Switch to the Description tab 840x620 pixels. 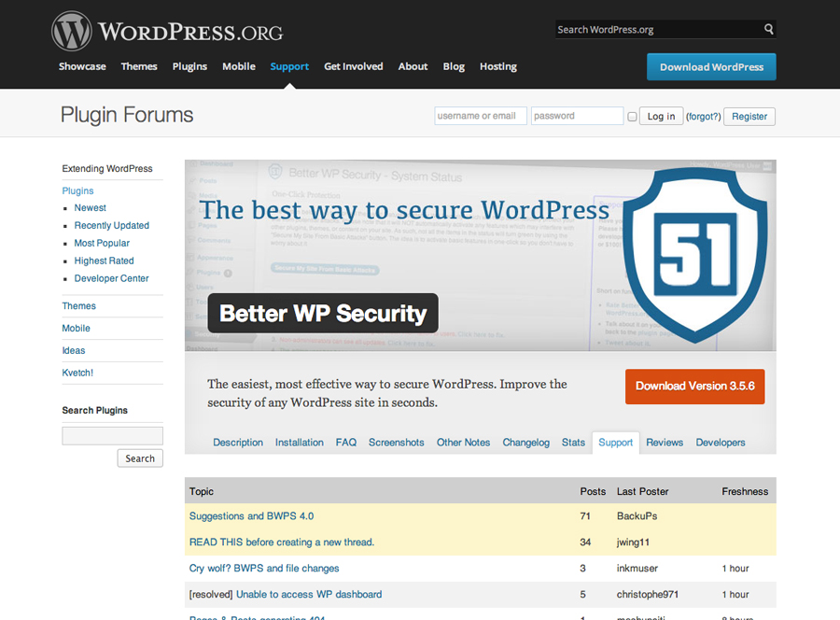[x=238, y=443]
